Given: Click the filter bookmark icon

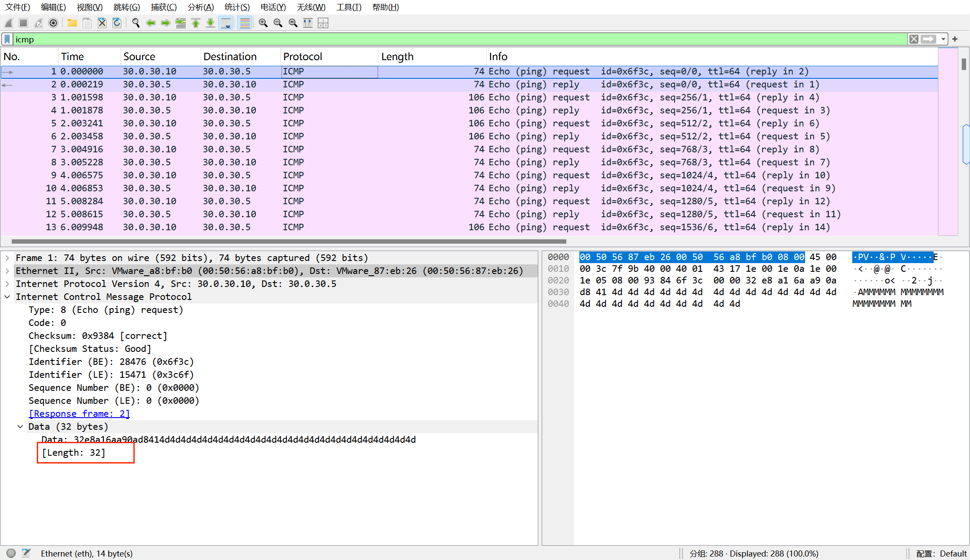Looking at the screenshot, I should click(7, 39).
